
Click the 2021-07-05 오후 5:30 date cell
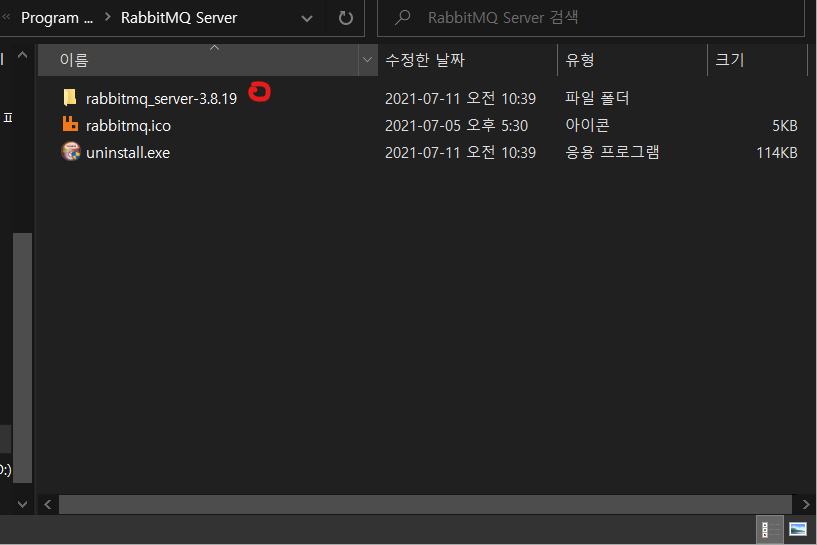click(x=456, y=126)
